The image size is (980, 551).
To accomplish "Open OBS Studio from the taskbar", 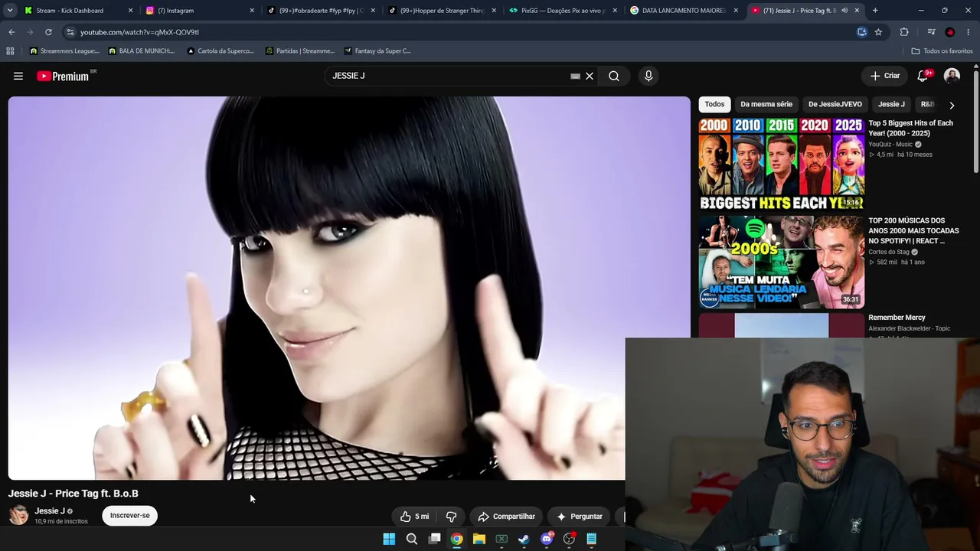I will (569, 539).
